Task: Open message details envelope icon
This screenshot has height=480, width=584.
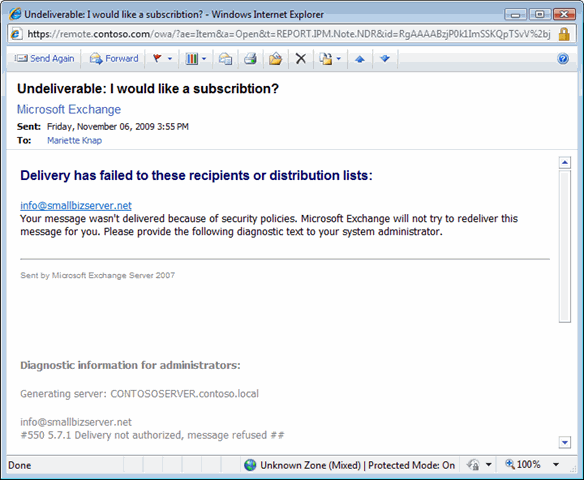Action: 225,59
